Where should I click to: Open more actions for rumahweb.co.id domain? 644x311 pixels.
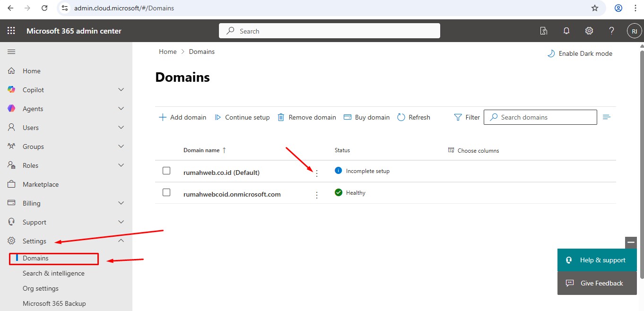tap(317, 173)
